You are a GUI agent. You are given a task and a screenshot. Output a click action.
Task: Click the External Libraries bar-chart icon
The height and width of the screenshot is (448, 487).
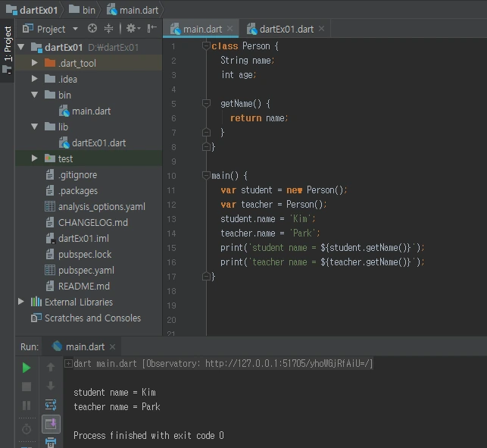pyautogui.click(x=36, y=302)
